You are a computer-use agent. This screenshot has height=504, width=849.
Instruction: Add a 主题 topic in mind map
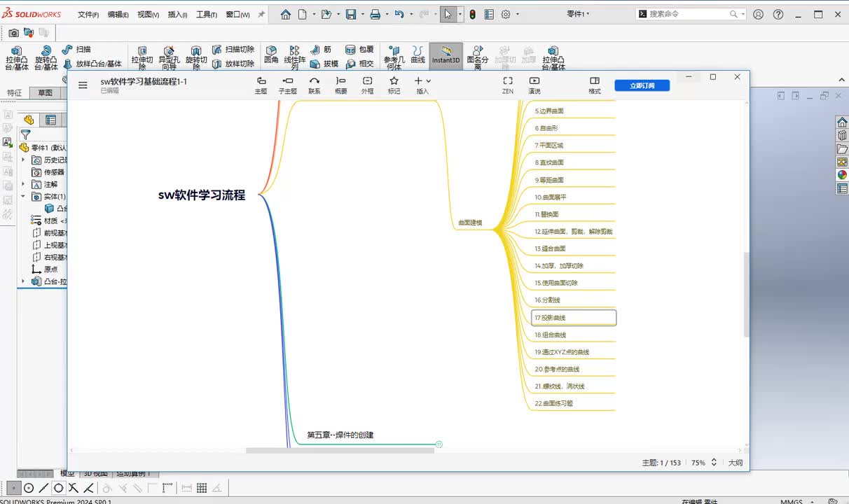click(x=261, y=85)
